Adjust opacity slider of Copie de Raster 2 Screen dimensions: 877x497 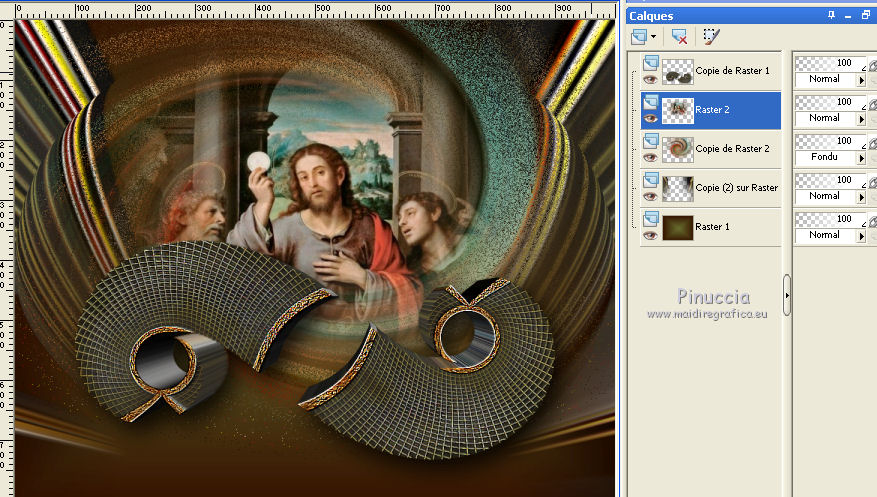tap(831, 141)
